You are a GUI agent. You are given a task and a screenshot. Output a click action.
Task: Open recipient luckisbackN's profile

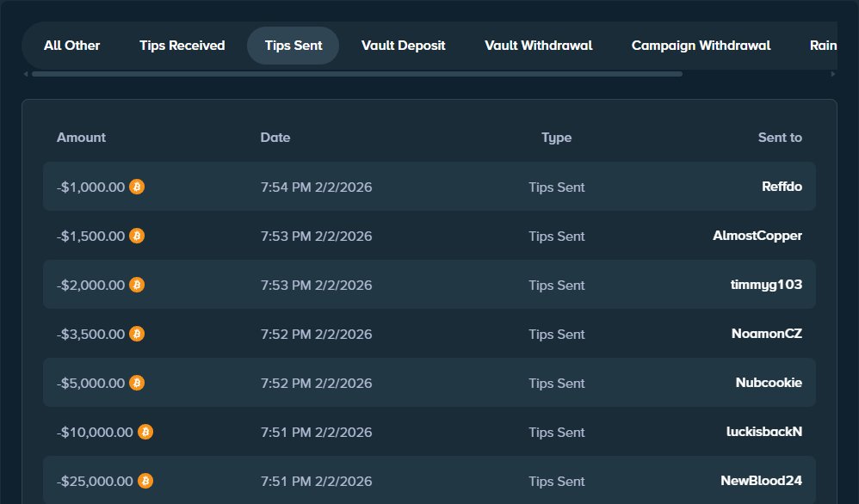pyautogui.click(x=764, y=432)
